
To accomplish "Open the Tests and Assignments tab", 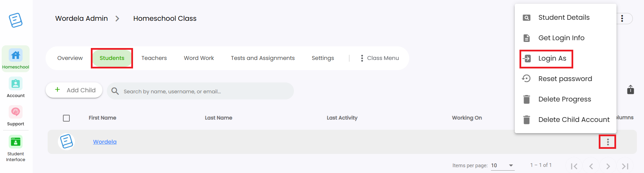I will [263, 58].
